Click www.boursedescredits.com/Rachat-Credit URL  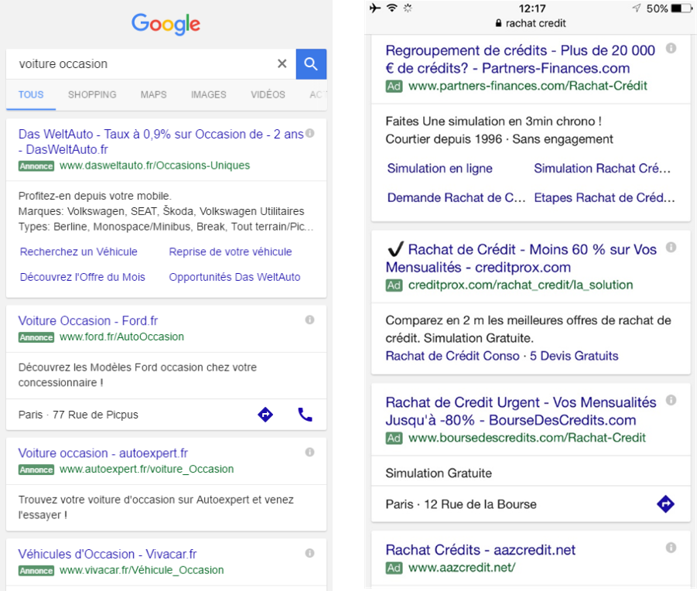click(527, 437)
